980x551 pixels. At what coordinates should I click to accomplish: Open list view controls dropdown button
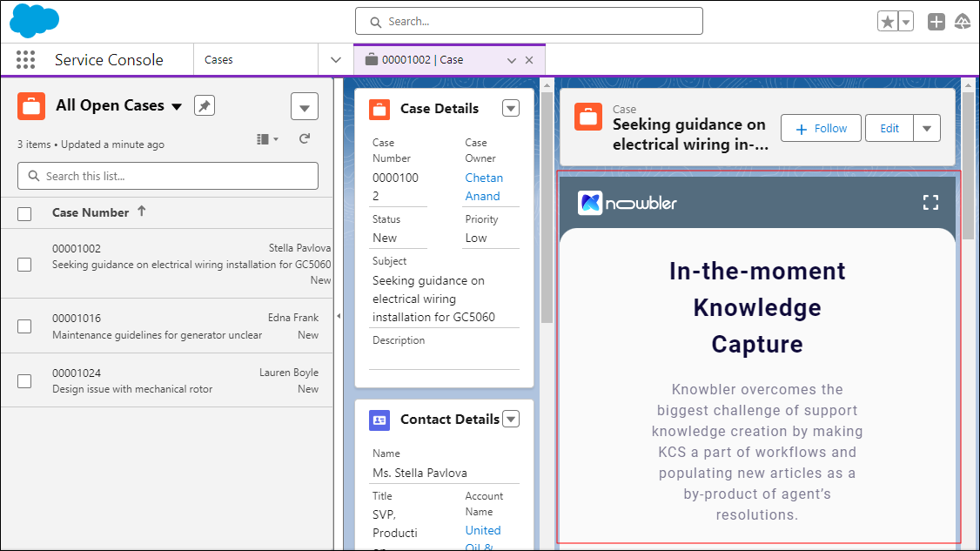coord(305,106)
